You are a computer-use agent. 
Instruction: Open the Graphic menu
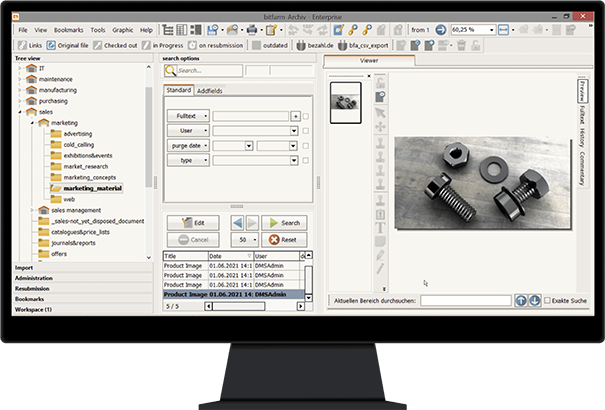[x=122, y=30]
